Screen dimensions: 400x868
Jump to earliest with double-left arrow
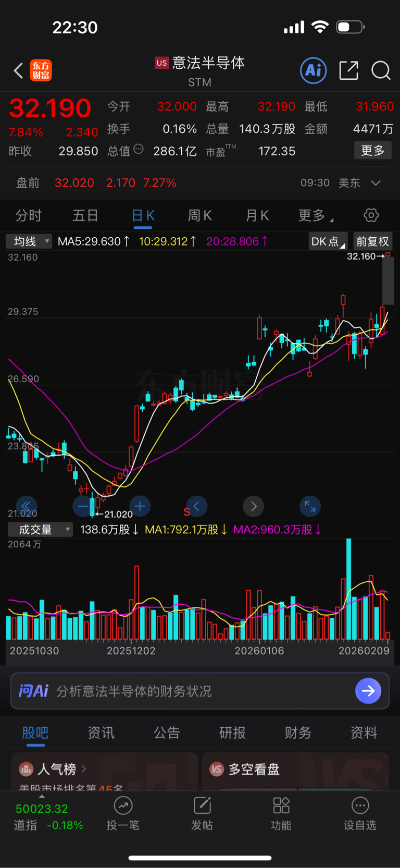click(26, 506)
